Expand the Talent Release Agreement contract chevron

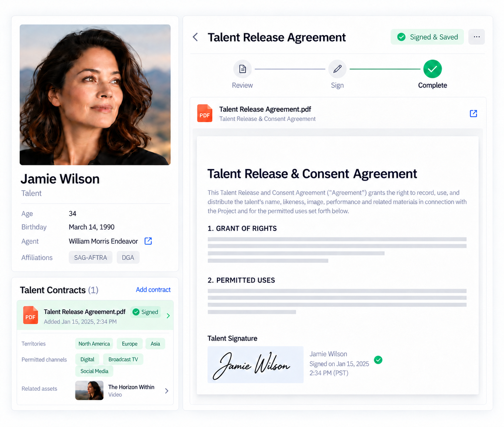tap(168, 316)
